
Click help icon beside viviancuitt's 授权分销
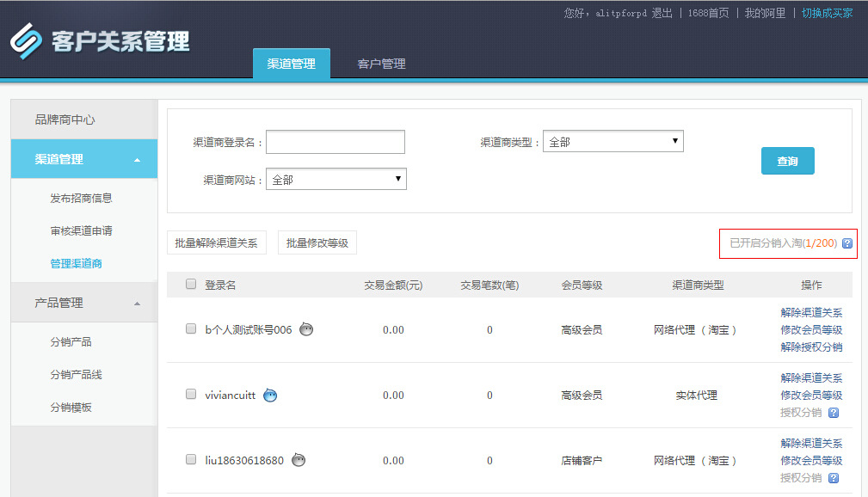832,413
